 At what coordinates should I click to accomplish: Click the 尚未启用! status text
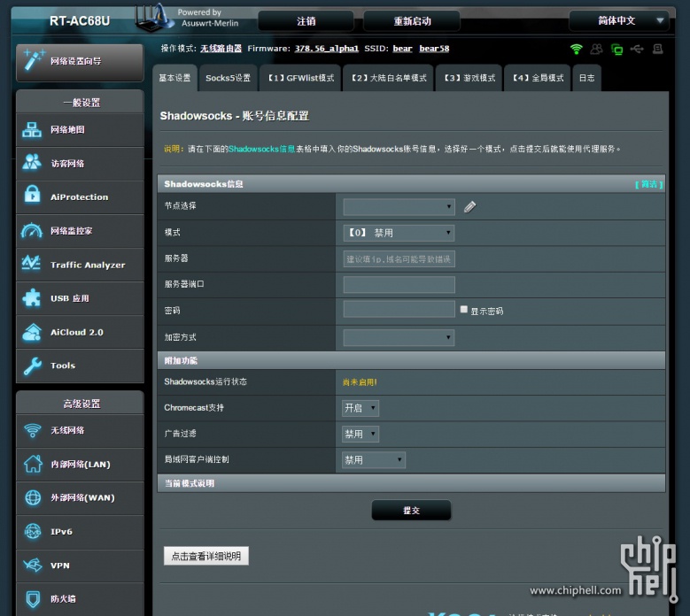click(360, 382)
